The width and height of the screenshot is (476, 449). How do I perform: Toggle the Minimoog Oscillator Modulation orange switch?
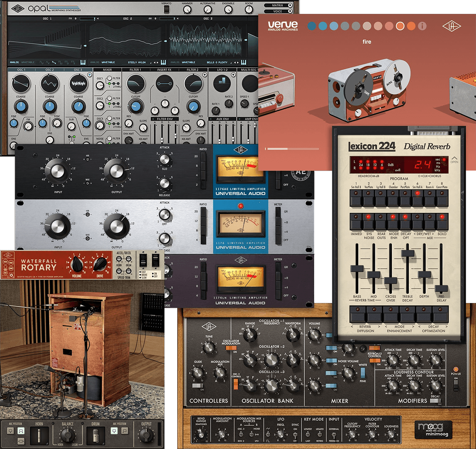230,348
